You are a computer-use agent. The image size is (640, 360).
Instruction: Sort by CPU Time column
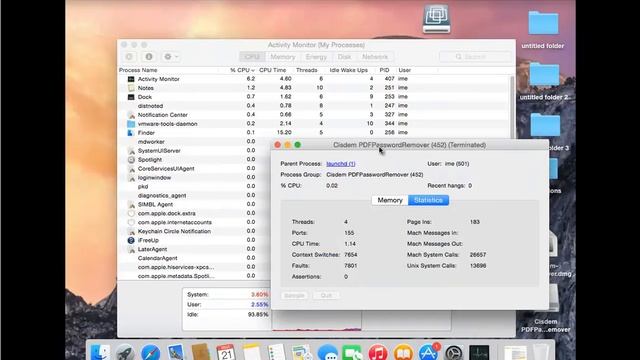(273, 70)
